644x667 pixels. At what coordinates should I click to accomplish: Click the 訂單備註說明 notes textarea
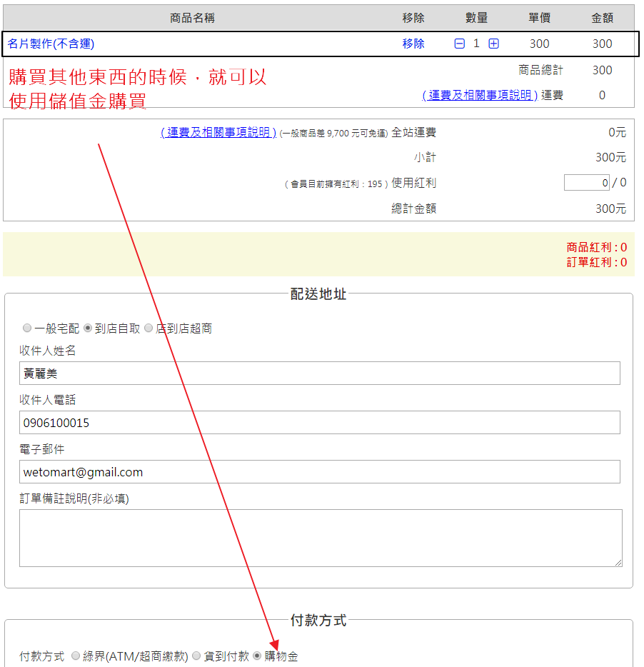319,538
